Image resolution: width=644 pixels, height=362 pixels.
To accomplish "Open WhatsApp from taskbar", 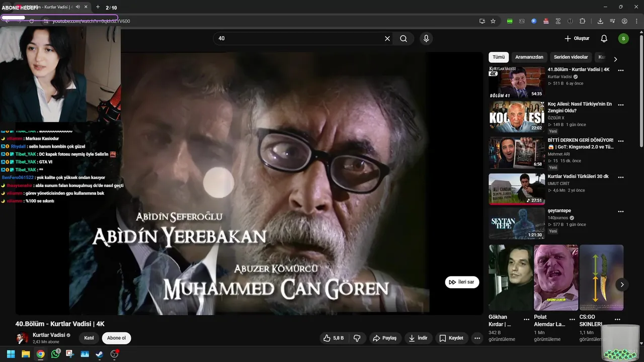I will [55, 354].
